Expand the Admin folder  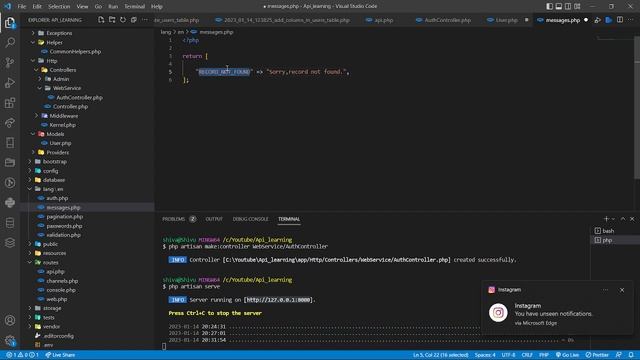60,79
